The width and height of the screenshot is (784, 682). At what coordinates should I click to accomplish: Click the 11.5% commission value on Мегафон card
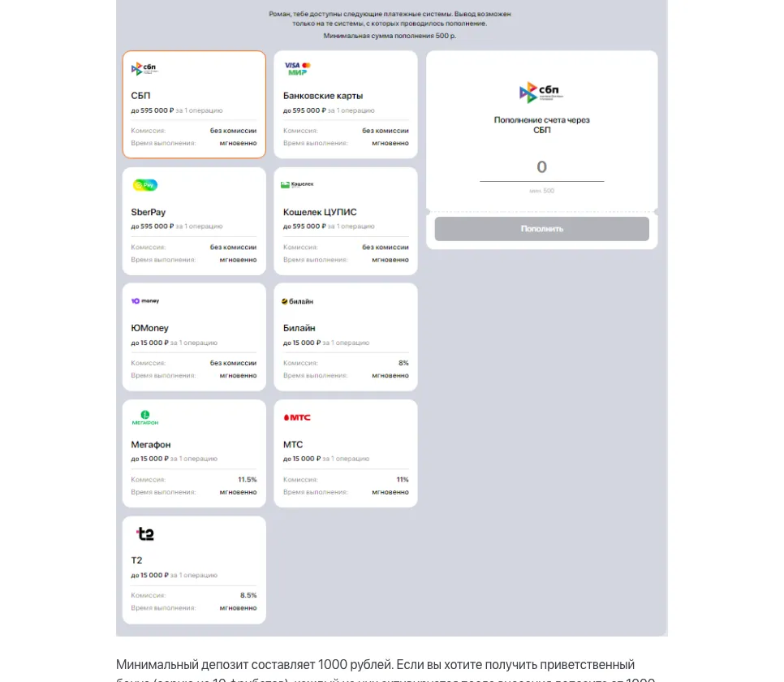[248, 479]
